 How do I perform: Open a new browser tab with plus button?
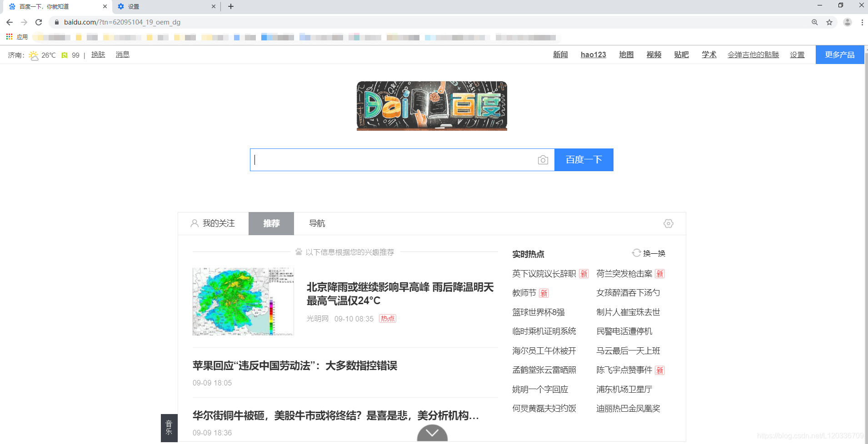[x=231, y=6]
